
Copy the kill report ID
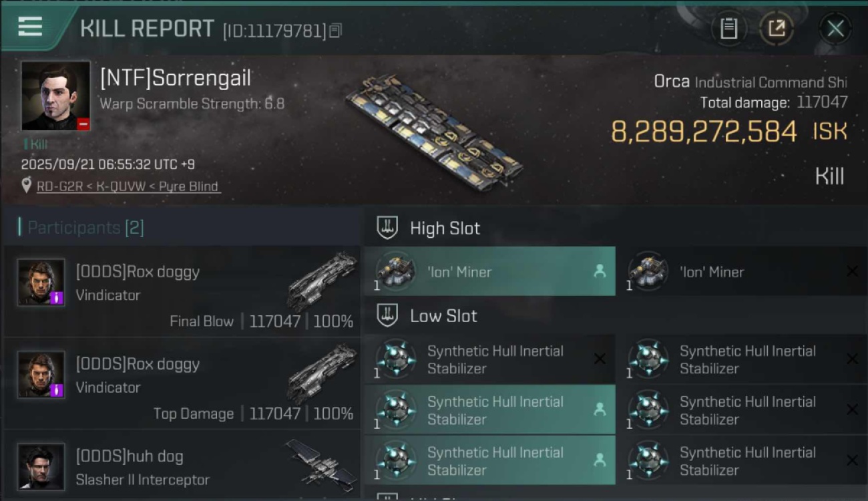[335, 30]
